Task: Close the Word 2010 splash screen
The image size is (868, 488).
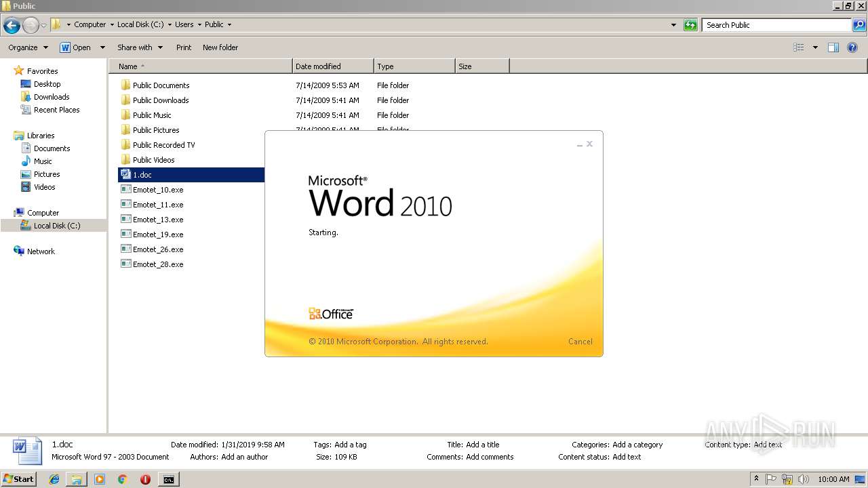Action: [x=589, y=144]
